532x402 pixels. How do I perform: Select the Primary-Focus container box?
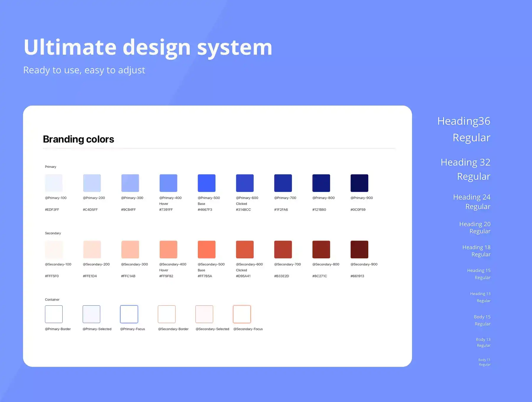[x=129, y=314]
